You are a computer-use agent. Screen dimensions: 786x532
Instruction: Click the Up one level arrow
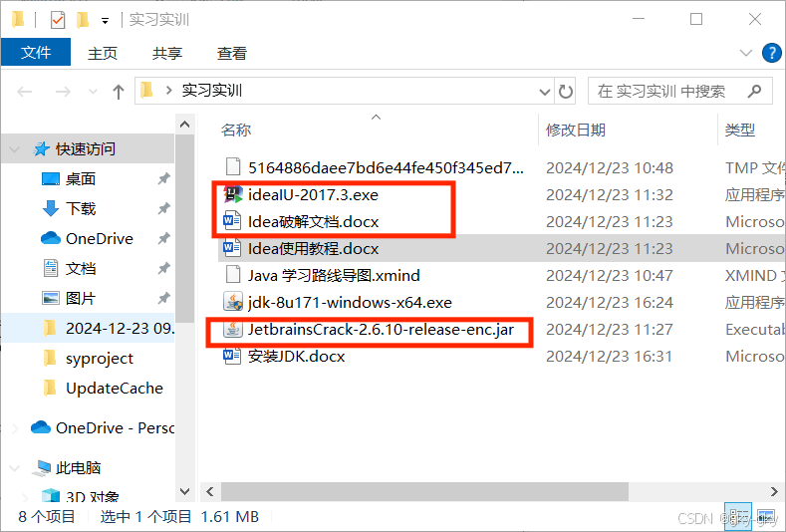tap(119, 92)
